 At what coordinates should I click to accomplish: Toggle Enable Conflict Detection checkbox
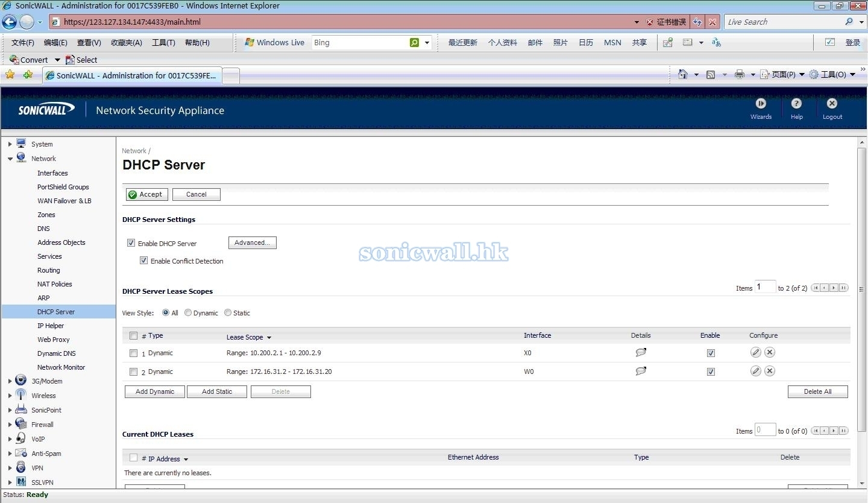pos(143,261)
